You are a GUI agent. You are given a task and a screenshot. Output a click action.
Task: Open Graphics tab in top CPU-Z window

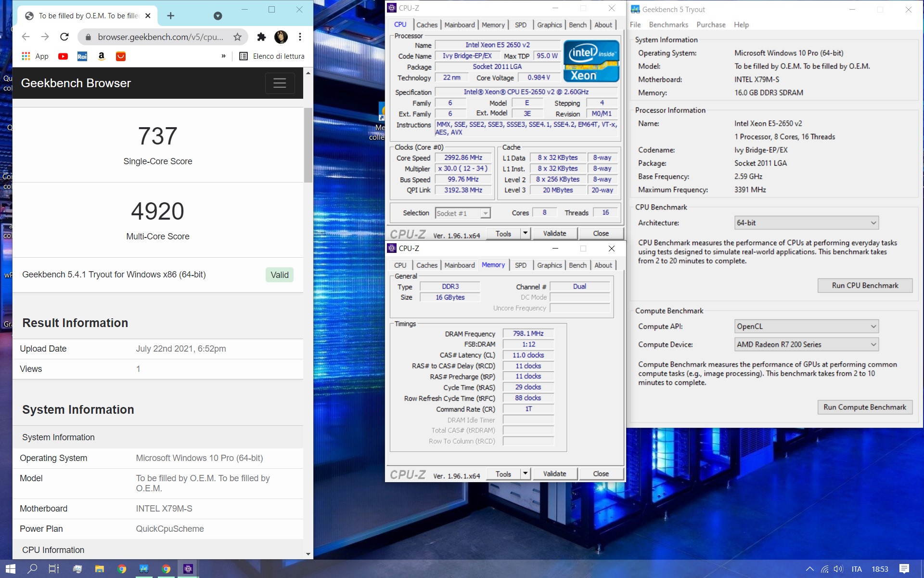(549, 25)
